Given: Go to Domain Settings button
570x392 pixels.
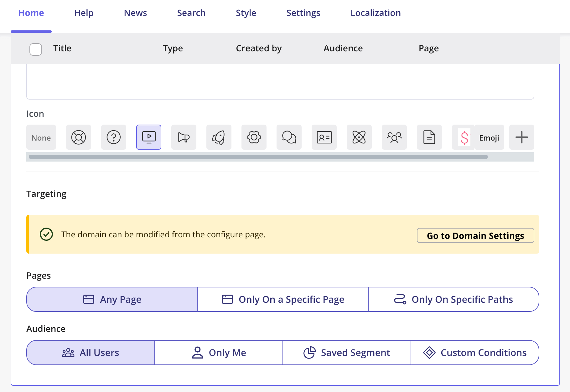Looking at the screenshot, I should 475,235.
